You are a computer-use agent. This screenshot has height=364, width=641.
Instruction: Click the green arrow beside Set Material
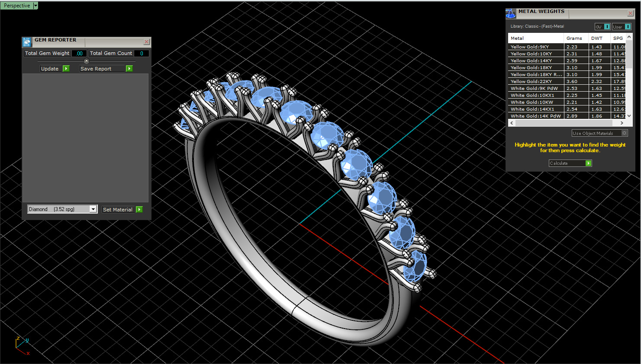(139, 210)
